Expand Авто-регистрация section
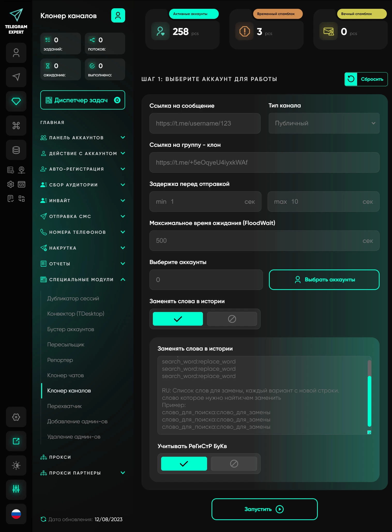This screenshot has height=532, width=392. click(x=83, y=169)
